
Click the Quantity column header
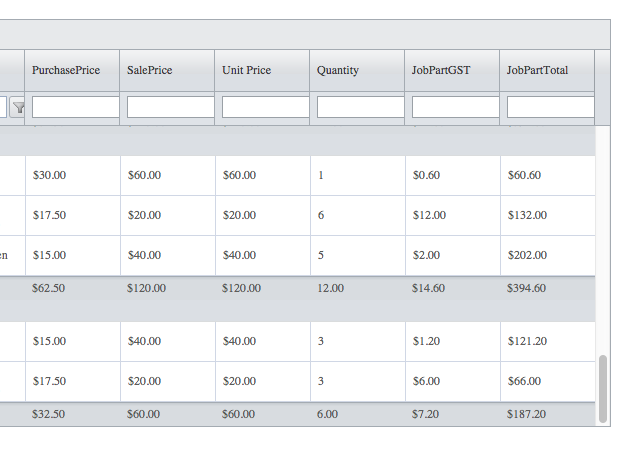(357, 71)
